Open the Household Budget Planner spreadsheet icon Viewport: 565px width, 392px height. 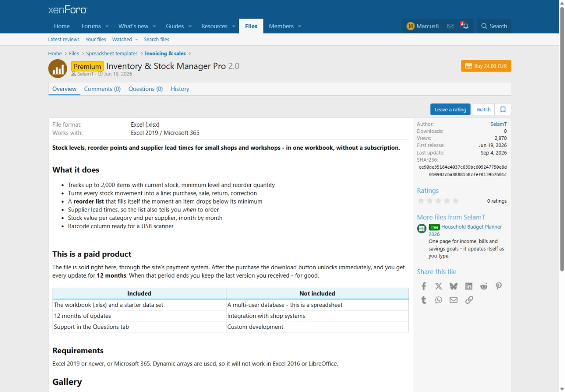point(422,228)
